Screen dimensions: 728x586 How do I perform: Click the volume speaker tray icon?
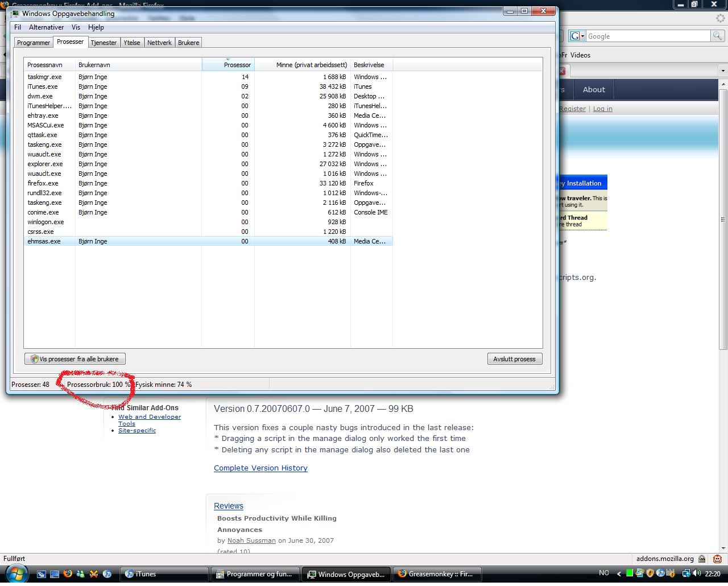697,573
